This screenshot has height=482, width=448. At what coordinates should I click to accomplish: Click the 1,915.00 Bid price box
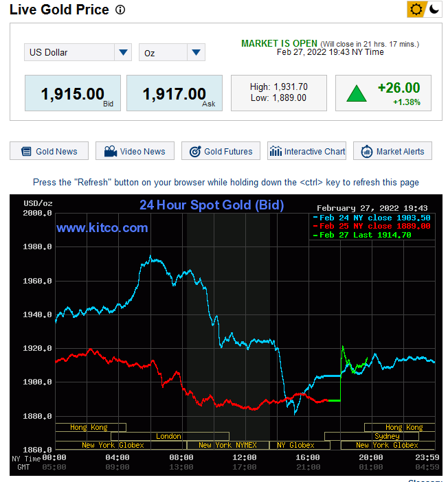point(73,93)
